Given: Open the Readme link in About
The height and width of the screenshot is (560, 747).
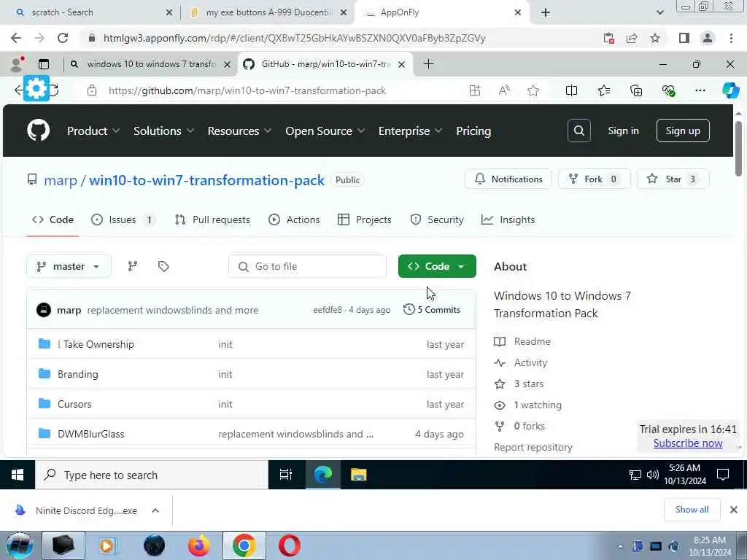Looking at the screenshot, I should [532, 341].
